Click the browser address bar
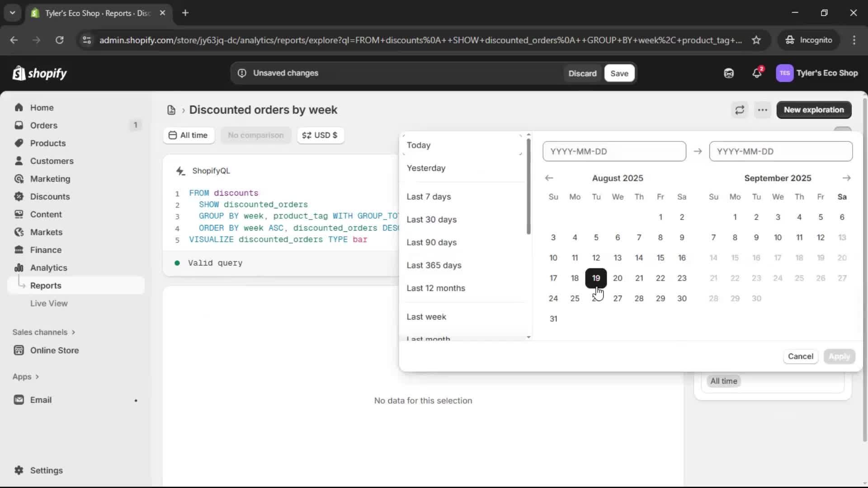The height and width of the screenshot is (488, 868). pyautogui.click(x=420, y=40)
